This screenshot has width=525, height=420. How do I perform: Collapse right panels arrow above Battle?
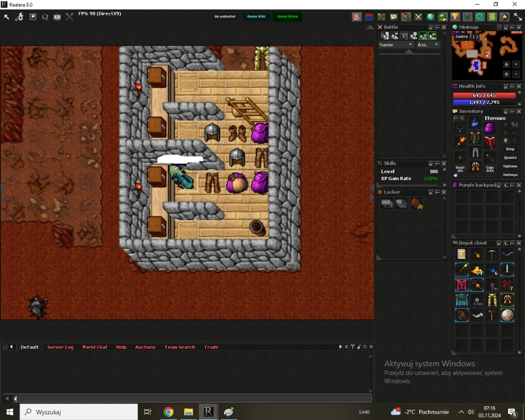point(370,27)
